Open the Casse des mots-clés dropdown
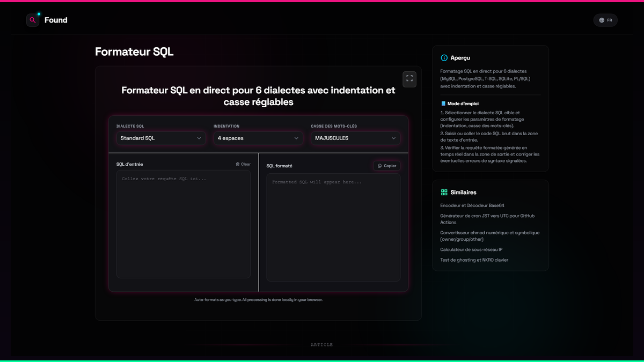644x362 pixels. coord(355,138)
